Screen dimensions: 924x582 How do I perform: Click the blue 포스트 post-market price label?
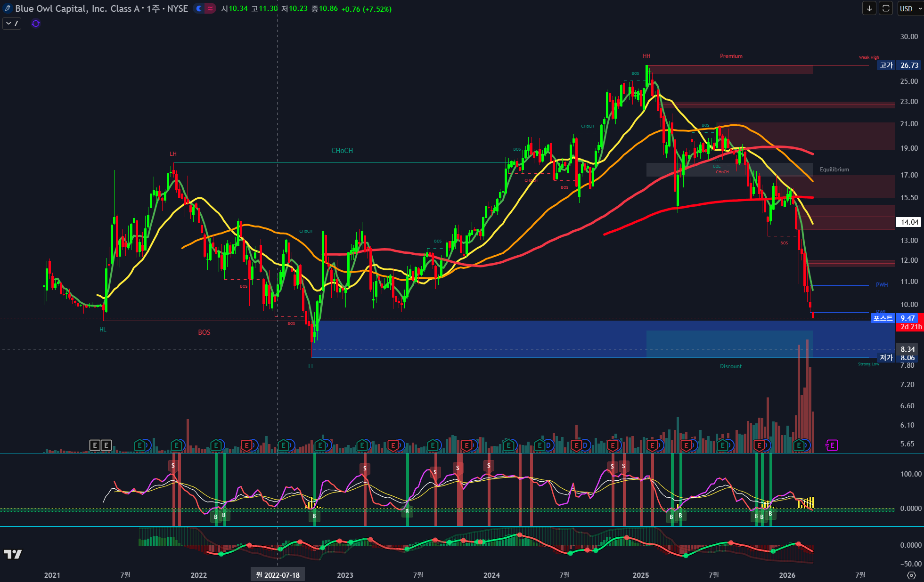tap(883, 318)
